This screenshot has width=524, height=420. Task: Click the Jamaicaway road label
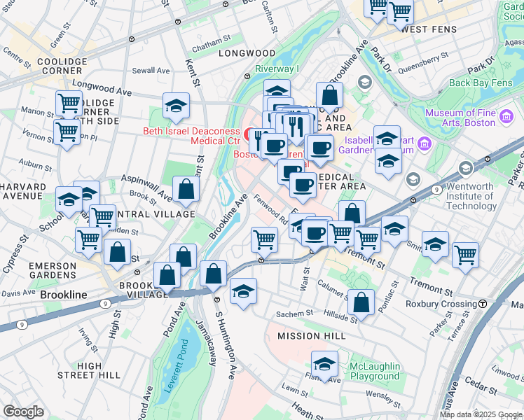pyautogui.click(x=207, y=343)
